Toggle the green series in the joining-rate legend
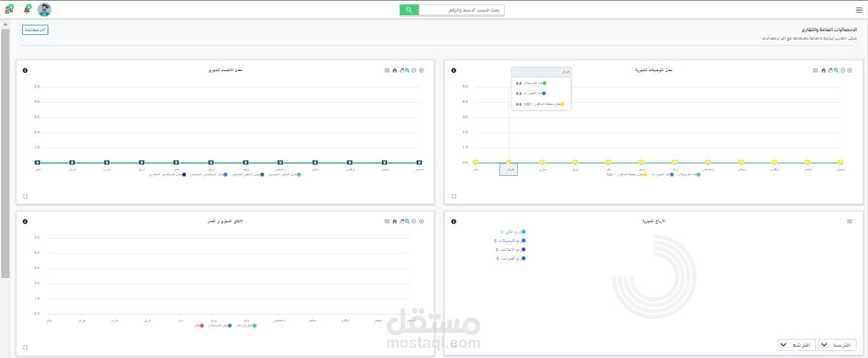 (283, 174)
